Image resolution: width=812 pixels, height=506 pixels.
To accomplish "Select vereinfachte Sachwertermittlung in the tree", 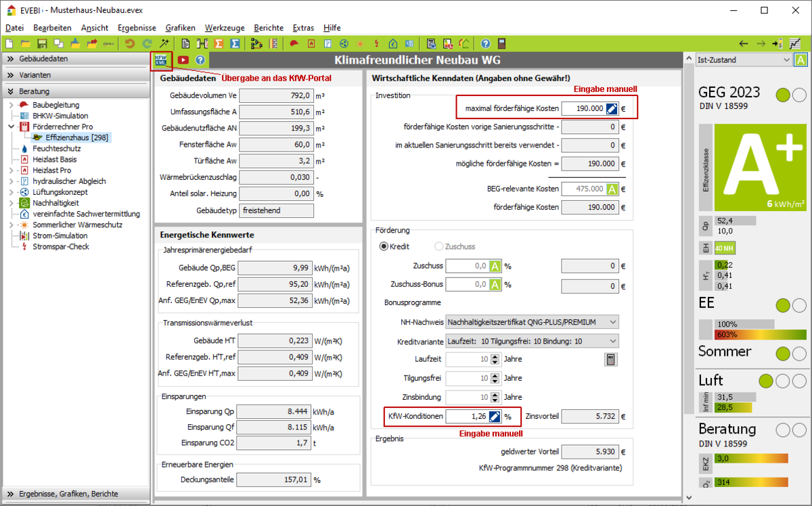I will 86,214.
